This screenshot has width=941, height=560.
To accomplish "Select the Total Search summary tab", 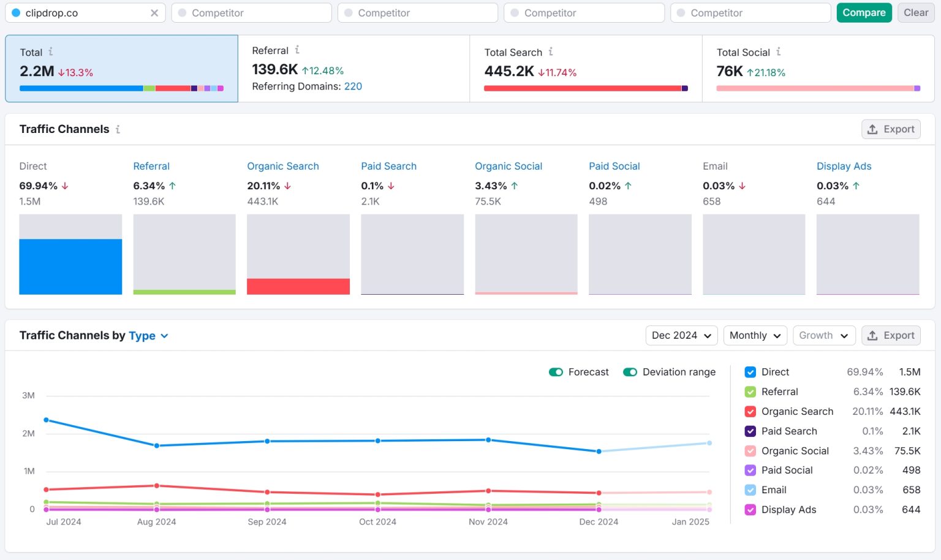I will [585, 68].
